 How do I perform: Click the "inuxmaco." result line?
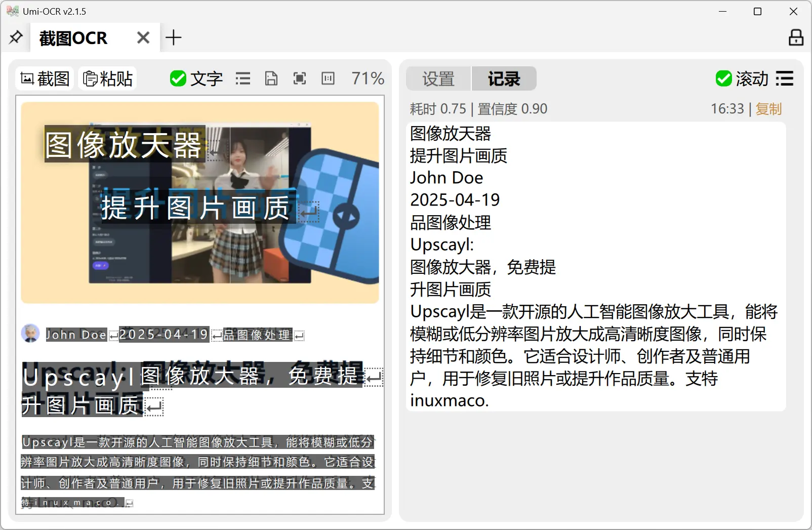450,400
